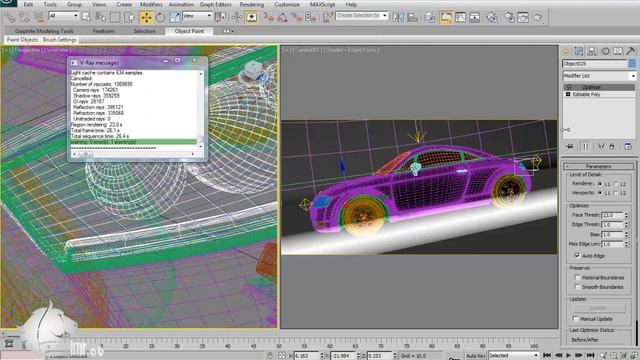Open the Material Editor icon
Screen dimensions: 640x360
coord(492,17)
